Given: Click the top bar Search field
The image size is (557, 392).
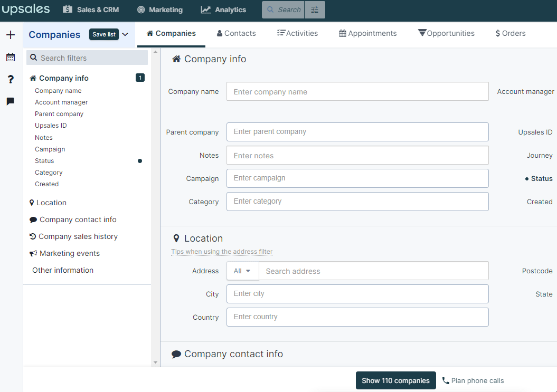Looking at the screenshot, I should point(284,10).
